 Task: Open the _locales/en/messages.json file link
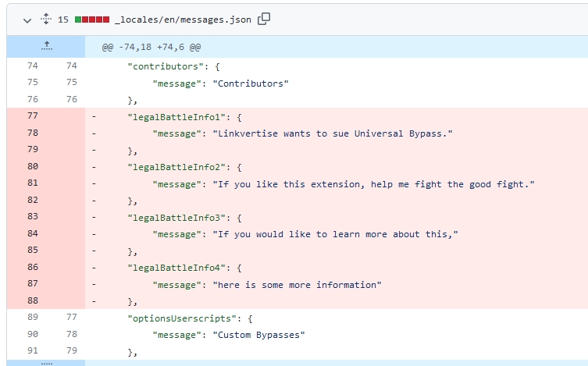[x=183, y=19]
